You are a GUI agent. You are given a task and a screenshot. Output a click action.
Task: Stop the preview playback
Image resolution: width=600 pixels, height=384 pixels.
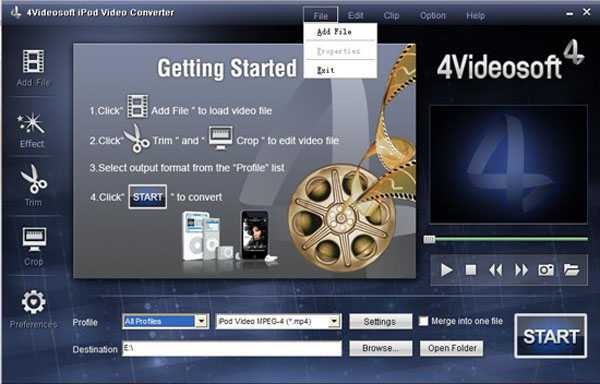(x=471, y=270)
